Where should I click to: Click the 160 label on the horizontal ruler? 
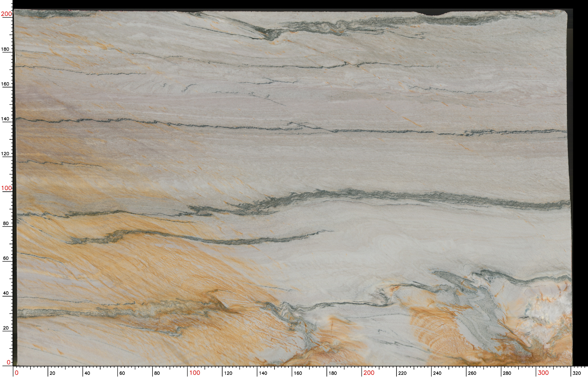coord(298,373)
